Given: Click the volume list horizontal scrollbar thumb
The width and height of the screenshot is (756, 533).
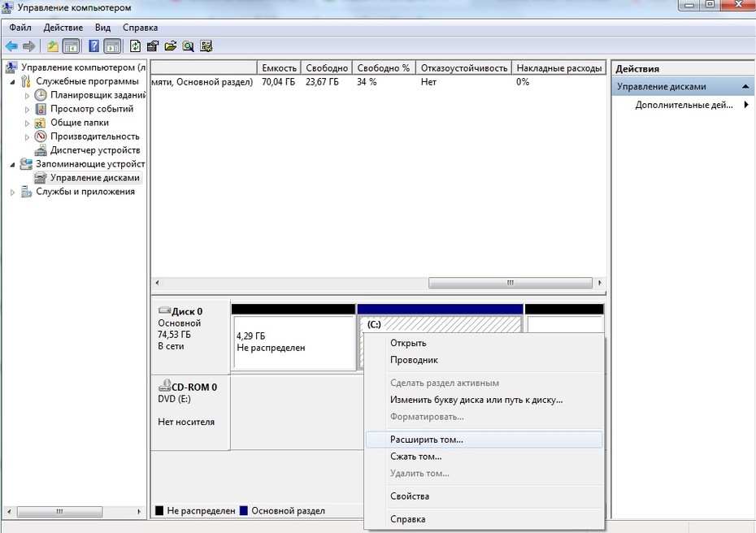Looking at the screenshot, I should pyautogui.click(x=511, y=283).
